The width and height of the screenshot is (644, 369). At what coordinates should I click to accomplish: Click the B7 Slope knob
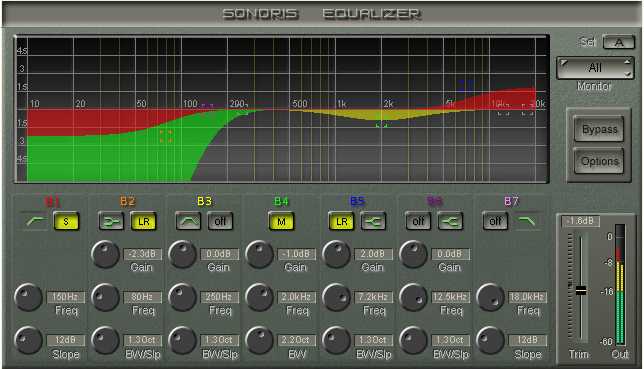(490, 340)
